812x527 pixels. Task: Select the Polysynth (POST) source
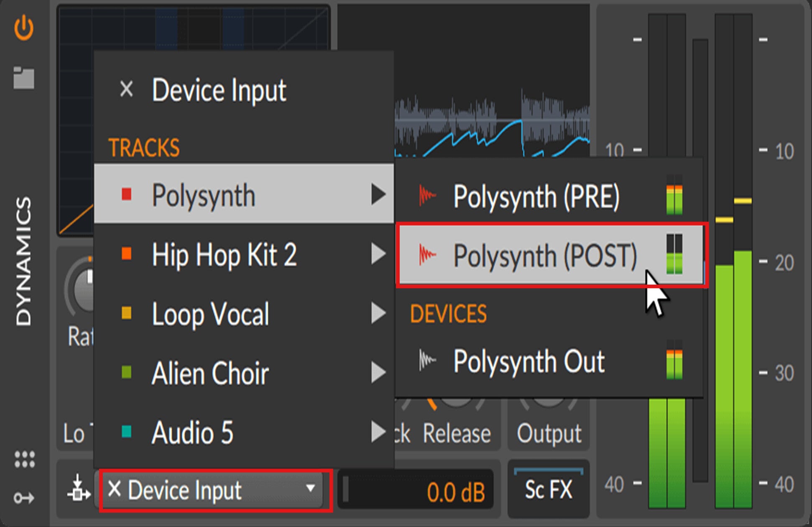[x=545, y=255]
